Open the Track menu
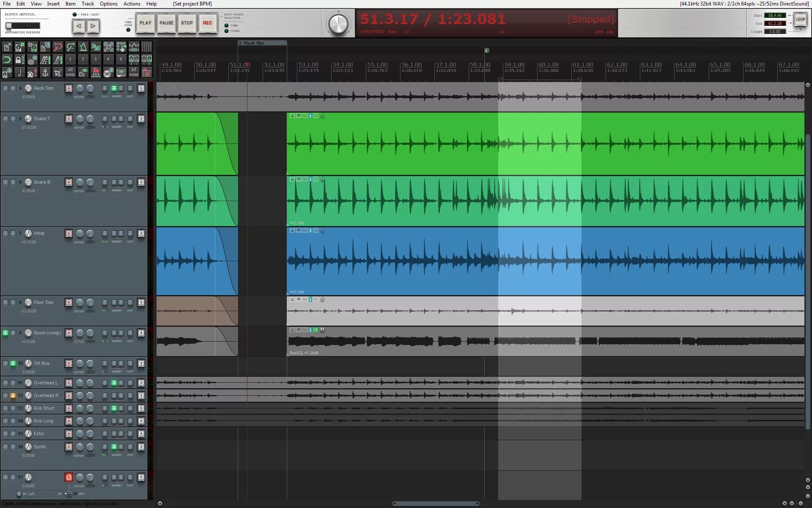The width and height of the screenshot is (812, 508). point(88,4)
